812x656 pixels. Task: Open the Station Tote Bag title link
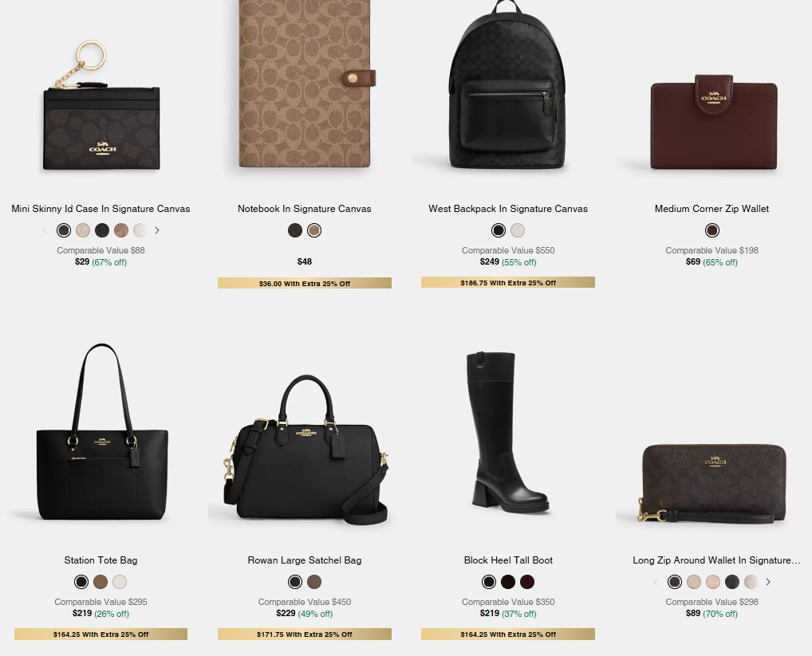[101, 560]
